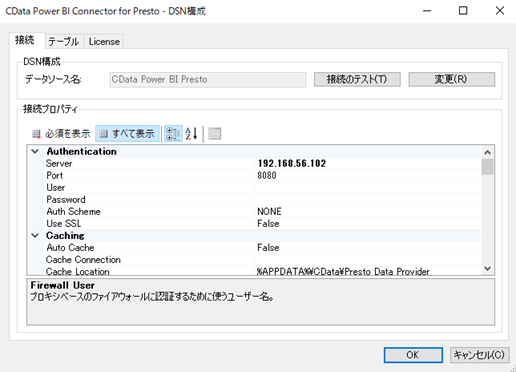Click the empty Password value cell
The width and height of the screenshot is (516, 372).
click(x=367, y=200)
